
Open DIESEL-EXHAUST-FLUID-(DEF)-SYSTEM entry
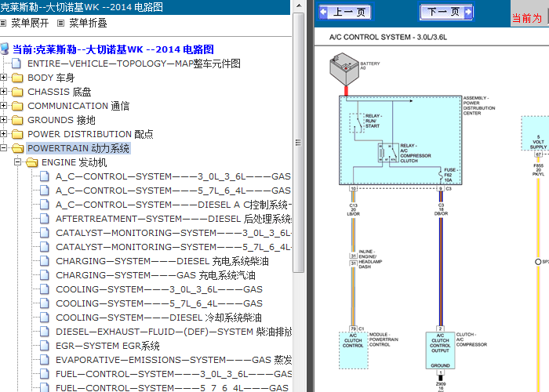[x=173, y=332]
